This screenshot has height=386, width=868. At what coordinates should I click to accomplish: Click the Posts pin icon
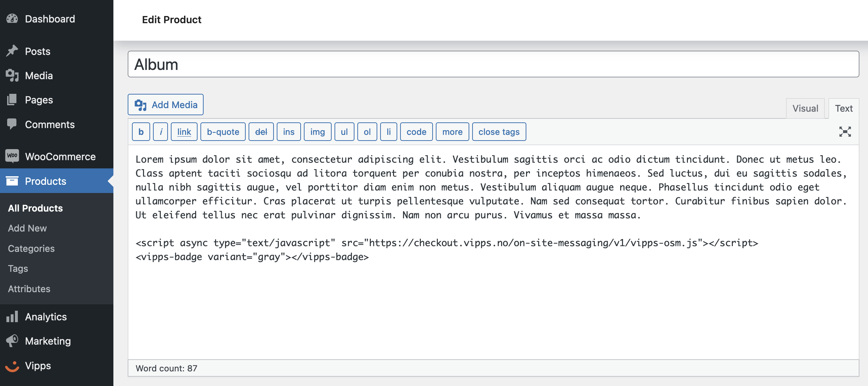(12, 51)
